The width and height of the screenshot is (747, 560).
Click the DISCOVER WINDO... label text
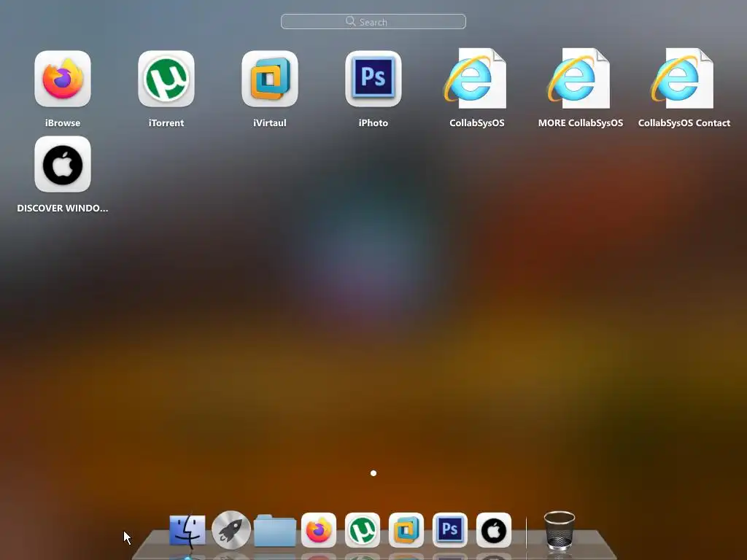click(63, 208)
